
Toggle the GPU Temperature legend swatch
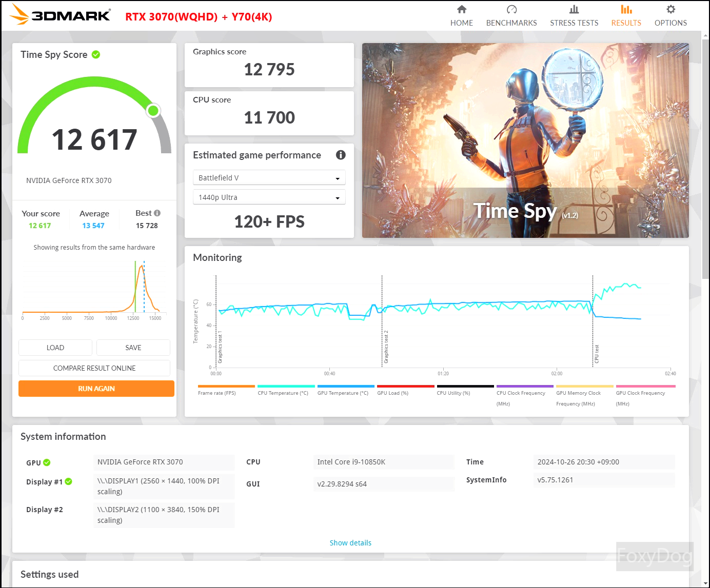[346, 386]
